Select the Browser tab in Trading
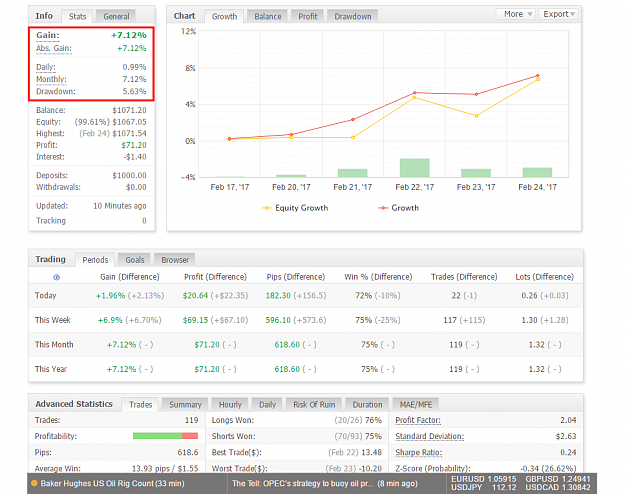This screenshot has width=625, height=494. (x=175, y=260)
